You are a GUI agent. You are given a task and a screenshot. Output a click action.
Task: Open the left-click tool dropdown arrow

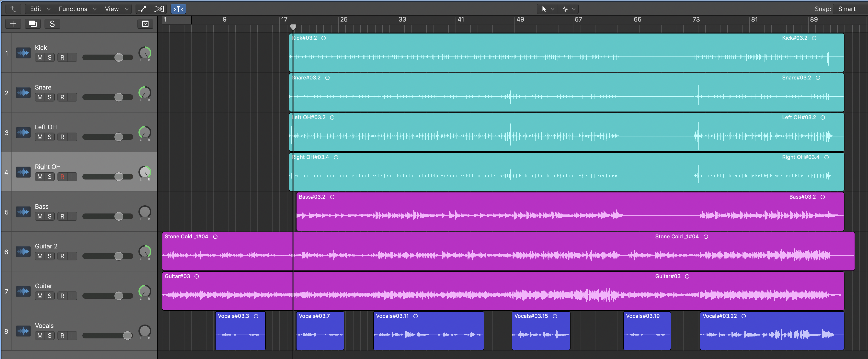(552, 9)
